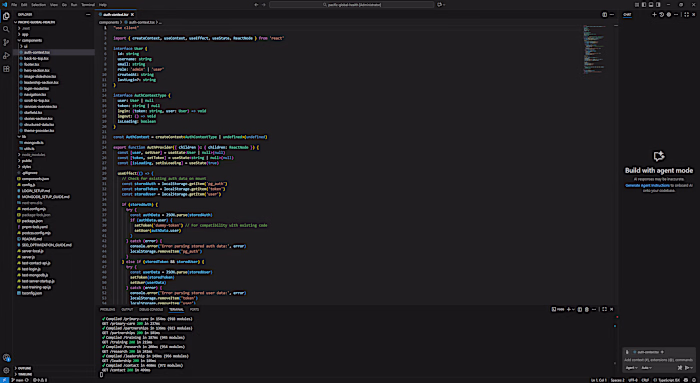Open chat settings gear icon
The width and height of the screenshot is (700, 383).
coord(669,14)
